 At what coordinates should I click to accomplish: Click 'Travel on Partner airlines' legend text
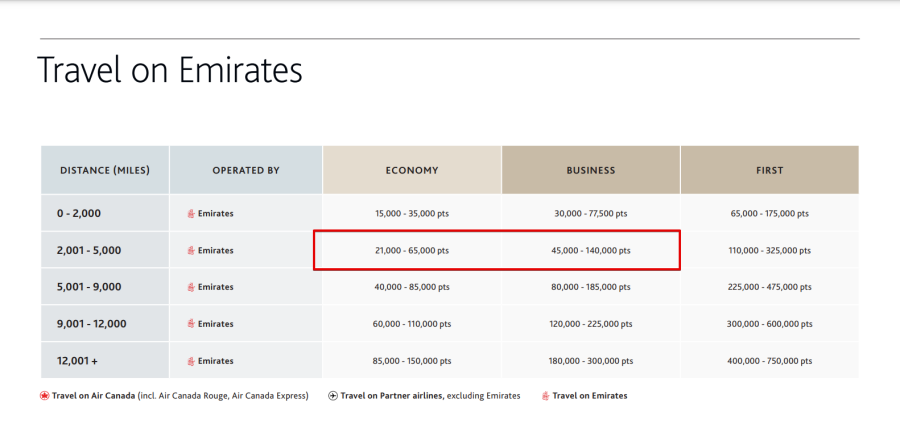tap(393, 395)
